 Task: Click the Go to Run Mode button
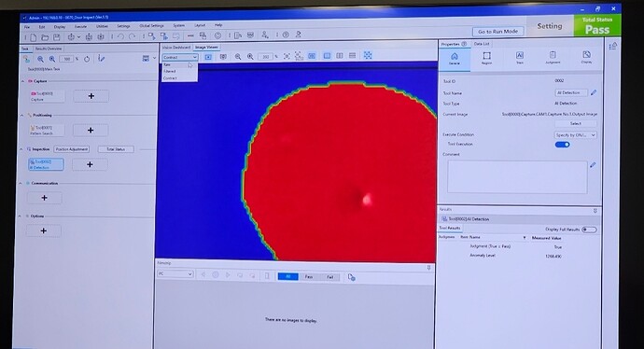(497, 32)
